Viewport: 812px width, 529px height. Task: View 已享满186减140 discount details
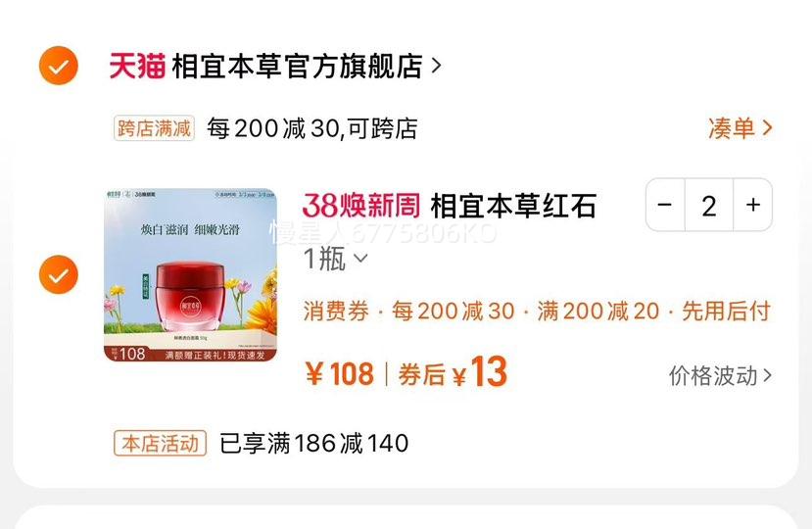click(314, 444)
